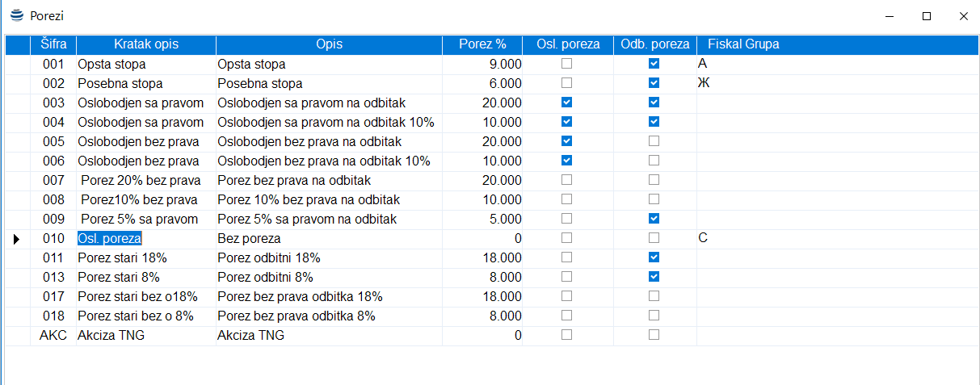Close the Porezi window

(963, 15)
